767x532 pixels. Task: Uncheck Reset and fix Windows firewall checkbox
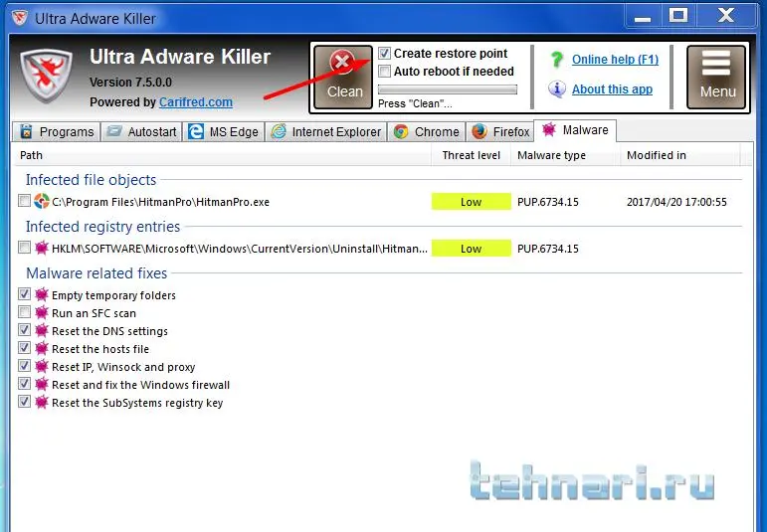[x=24, y=384]
